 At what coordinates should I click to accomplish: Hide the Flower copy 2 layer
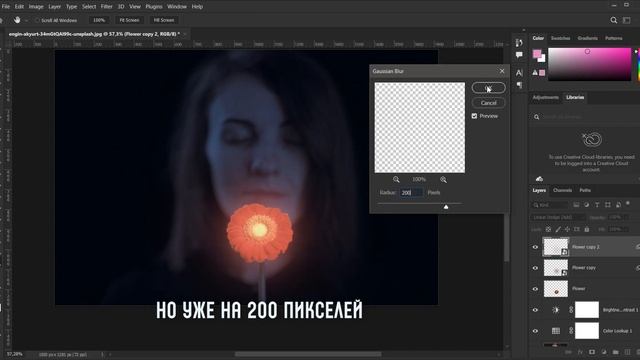coord(535,247)
